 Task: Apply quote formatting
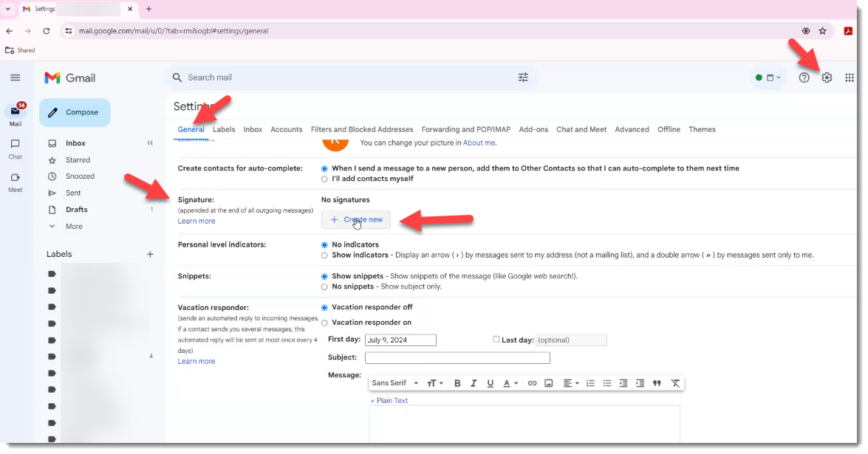click(657, 383)
